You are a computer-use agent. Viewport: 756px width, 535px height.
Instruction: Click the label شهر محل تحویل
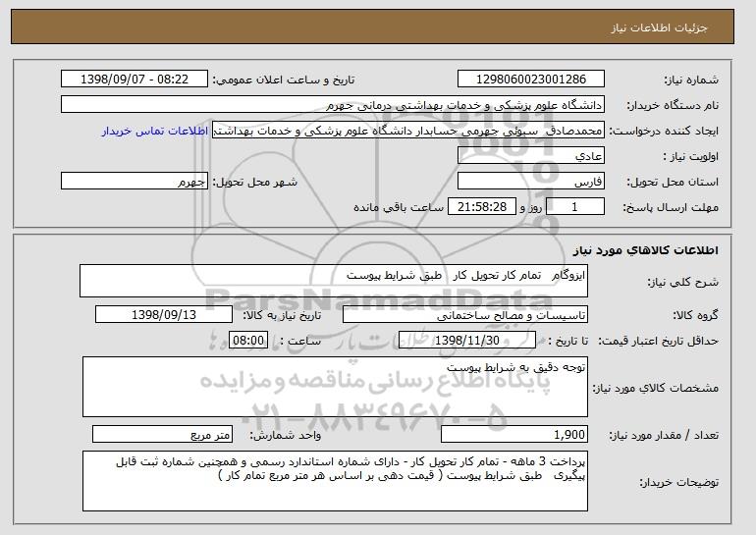pyautogui.click(x=255, y=182)
